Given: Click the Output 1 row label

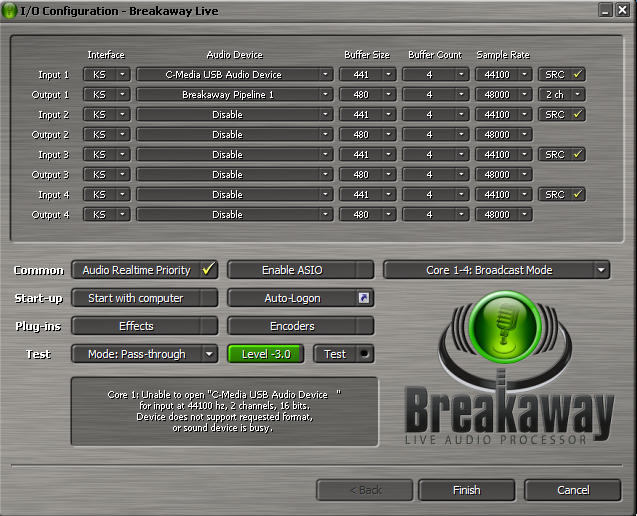Looking at the screenshot, I should click(x=50, y=95).
